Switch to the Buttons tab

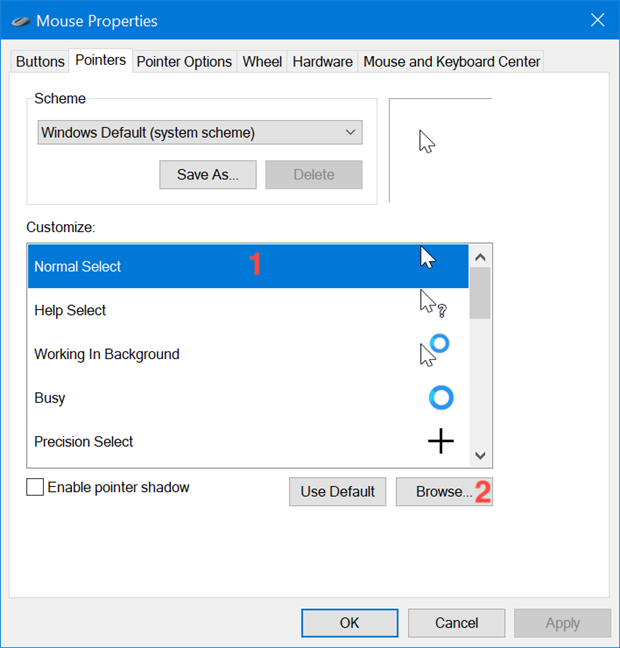coord(40,62)
